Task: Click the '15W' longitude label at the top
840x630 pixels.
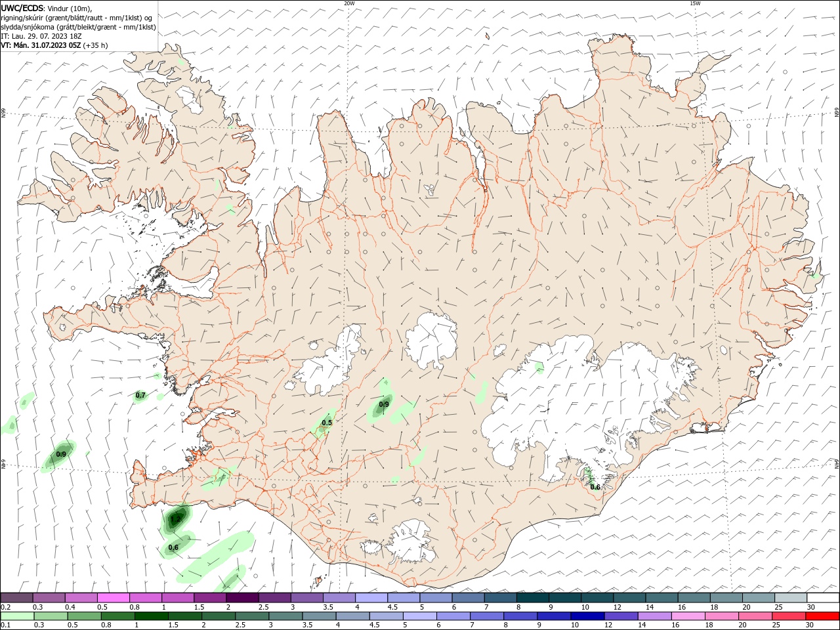Action: pyautogui.click(x=695, y=3)
